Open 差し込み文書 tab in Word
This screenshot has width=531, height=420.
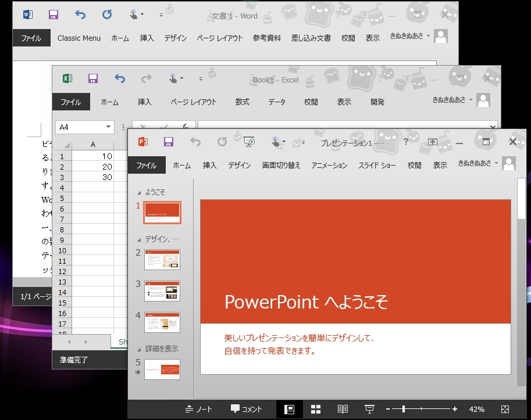pyautogui.click(x=311, y=38)
